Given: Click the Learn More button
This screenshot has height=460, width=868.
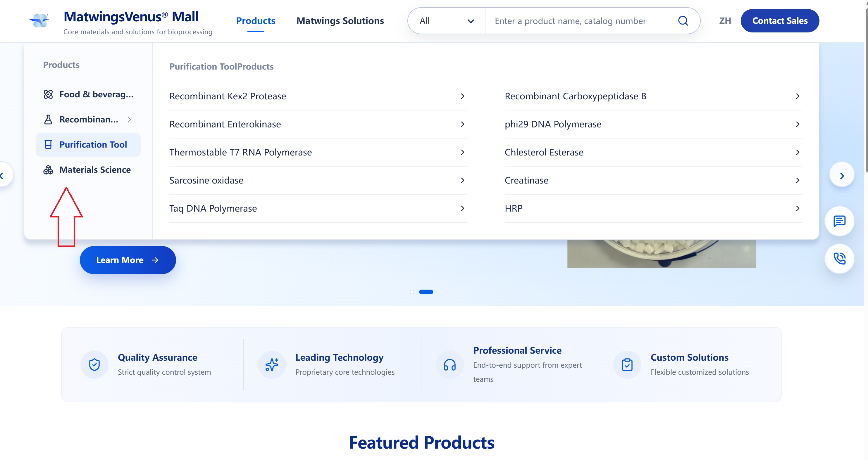Looking at the screenshot, I should pos(128,260).
